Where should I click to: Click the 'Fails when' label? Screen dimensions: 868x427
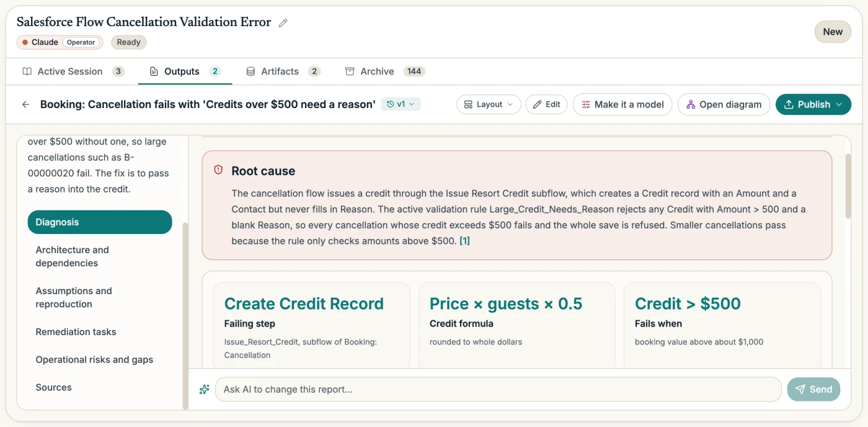658,323
